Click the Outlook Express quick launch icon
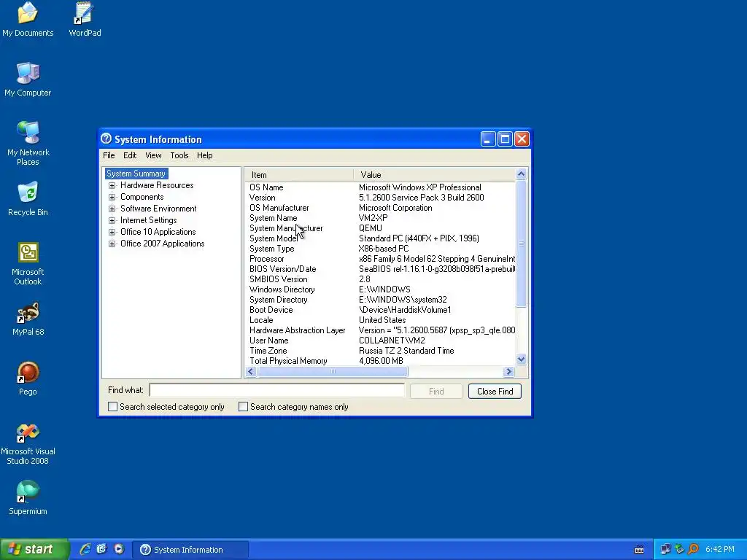This screenshot has height=560, width=747. [x=102, y=549]
